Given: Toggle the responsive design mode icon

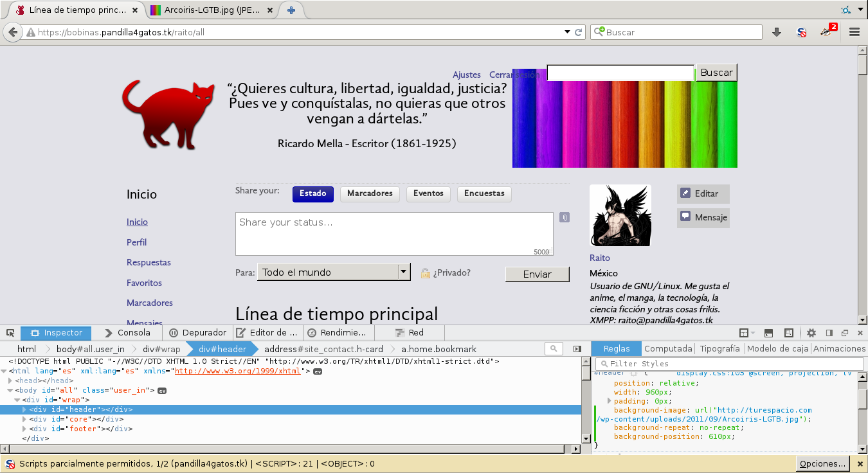Looking at the screenshot, I should 789,333.
